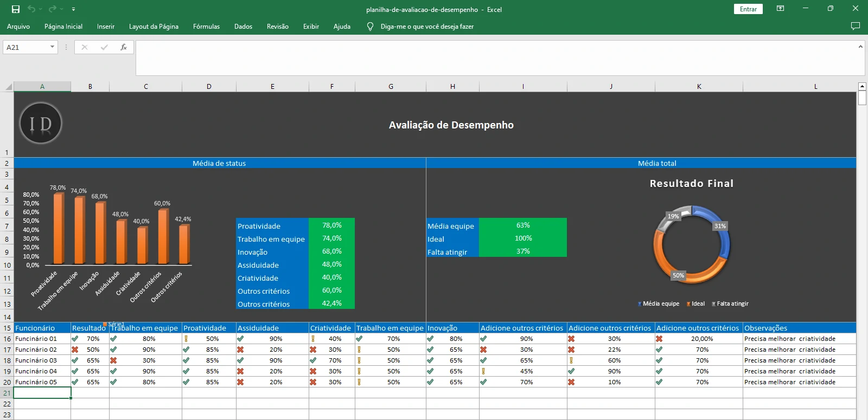Click the lightbulb Diga-me search icon
This screenshot has height=420, width=868.
click(x=370, y=27)
